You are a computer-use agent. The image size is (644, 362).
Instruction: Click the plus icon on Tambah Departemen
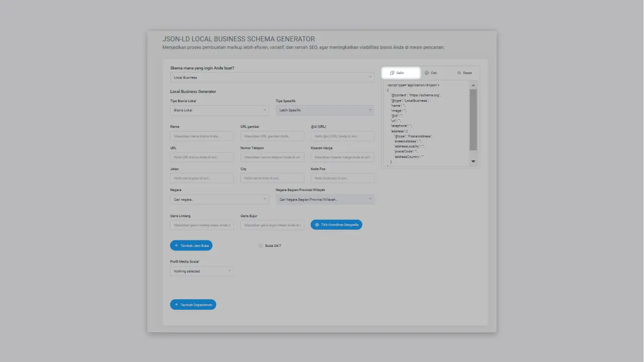pyautogui.click(x=176, y=304)
